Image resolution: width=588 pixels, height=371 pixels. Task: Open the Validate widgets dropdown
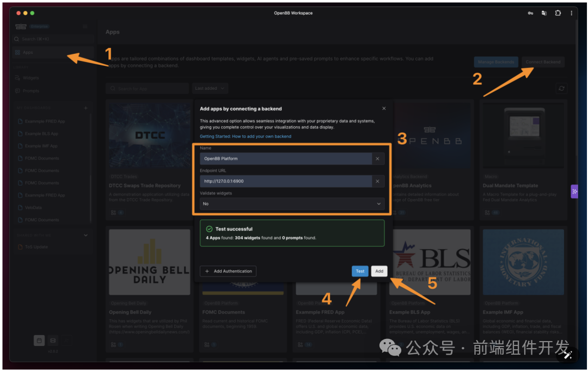pos(292,204)
